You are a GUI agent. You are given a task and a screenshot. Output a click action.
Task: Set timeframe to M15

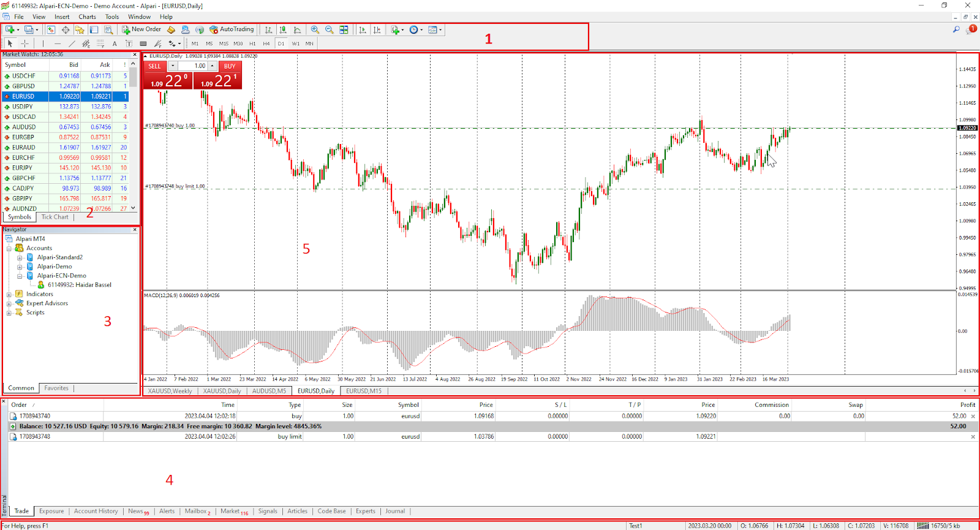point(224,44)
